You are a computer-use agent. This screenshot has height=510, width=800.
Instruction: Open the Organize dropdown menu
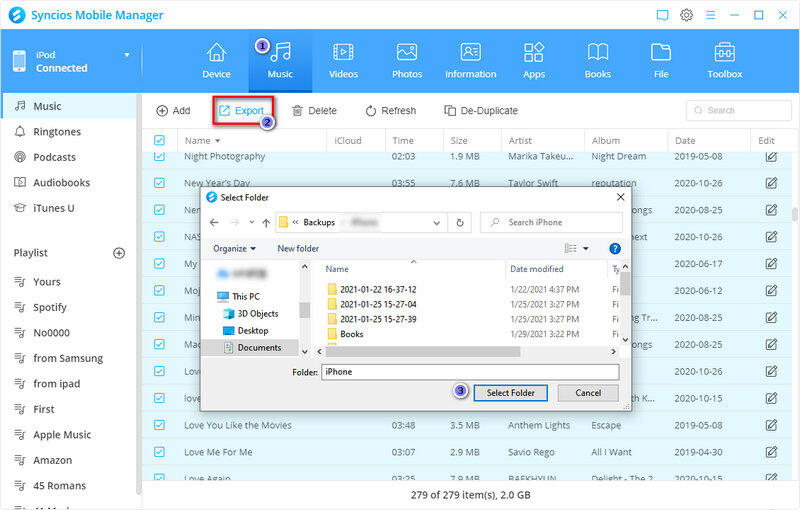(235, 248)
